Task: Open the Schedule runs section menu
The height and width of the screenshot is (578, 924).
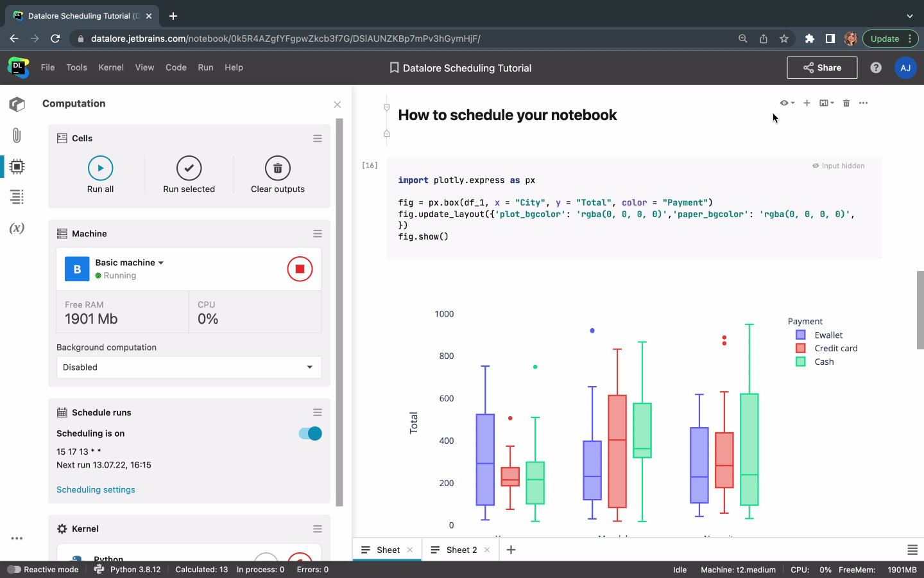Action: (317, 412)
